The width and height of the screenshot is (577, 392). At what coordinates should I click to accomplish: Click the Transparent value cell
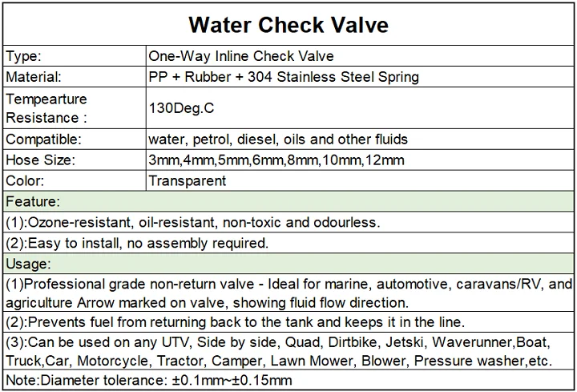(360, 180)
